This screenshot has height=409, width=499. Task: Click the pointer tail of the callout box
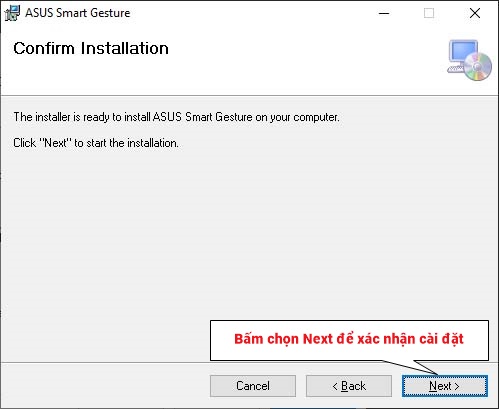pos(413,367)
